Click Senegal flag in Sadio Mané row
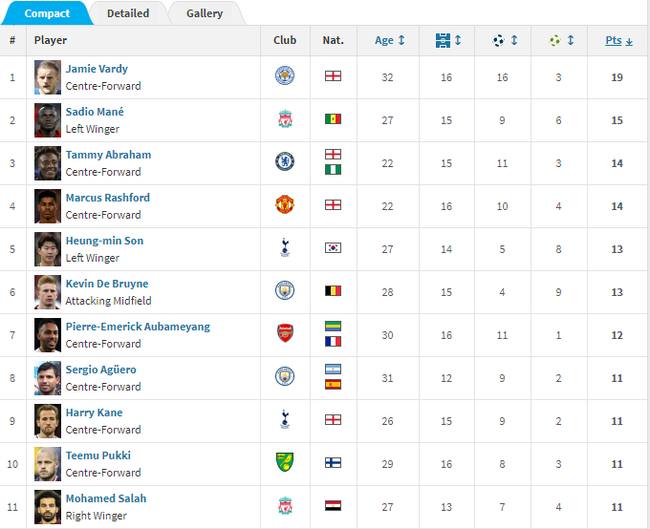This screenshot has width=650, height=529. point(333,119)
